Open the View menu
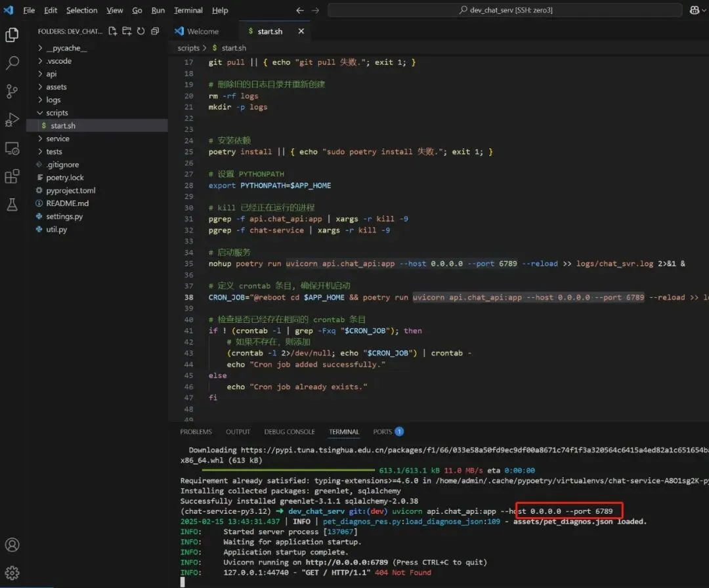The image size is (709, 588). tap(114, 10)
